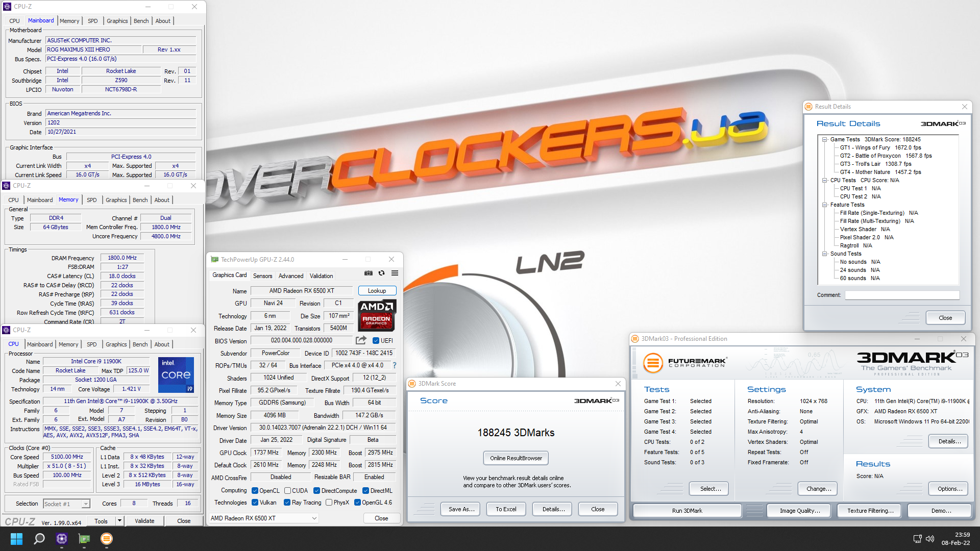Click CPU-Z taskbar icon
Viewport: 980px width, 551px height.
point(62,539)
